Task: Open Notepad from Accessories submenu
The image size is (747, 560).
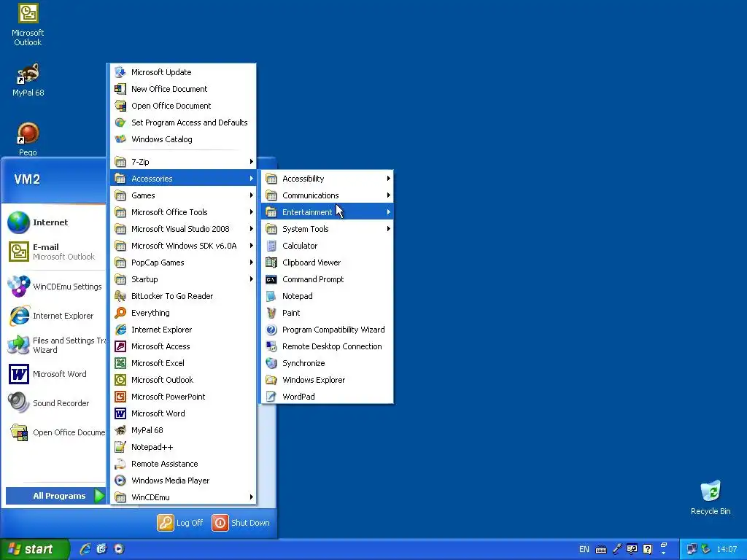Action: [328, 296]
